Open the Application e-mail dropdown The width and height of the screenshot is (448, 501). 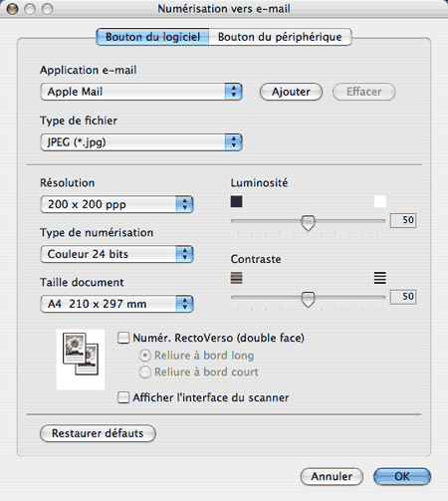click(x=141, y=92)
